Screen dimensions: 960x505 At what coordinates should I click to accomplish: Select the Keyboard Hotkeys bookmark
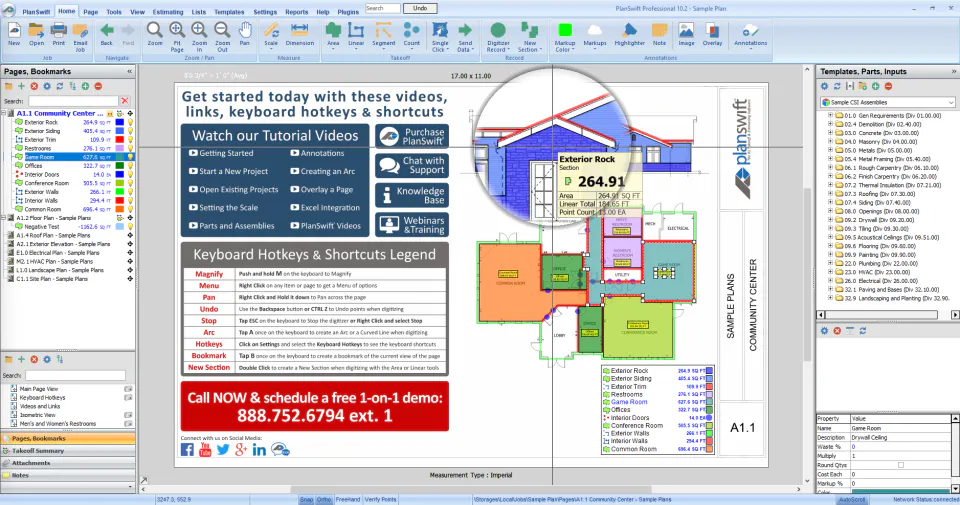click(x=42, y=398)
